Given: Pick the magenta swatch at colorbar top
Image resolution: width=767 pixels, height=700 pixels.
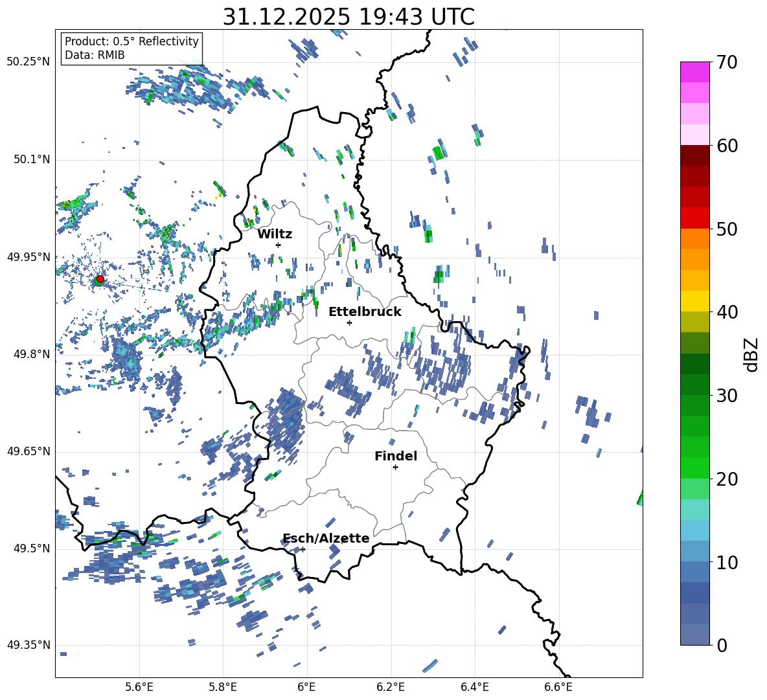Looking at the screenshot, I should pos(695,72).
